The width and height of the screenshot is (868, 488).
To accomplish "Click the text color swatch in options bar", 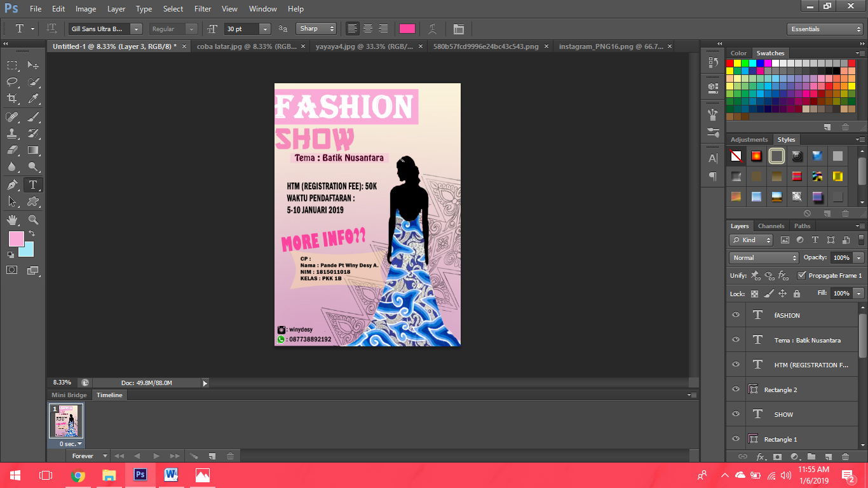I will click(407, 29).
